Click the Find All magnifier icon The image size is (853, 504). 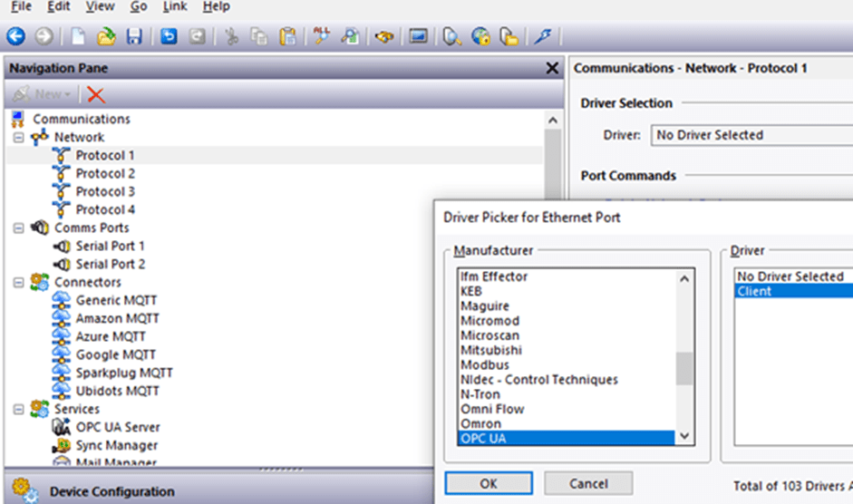322,36
